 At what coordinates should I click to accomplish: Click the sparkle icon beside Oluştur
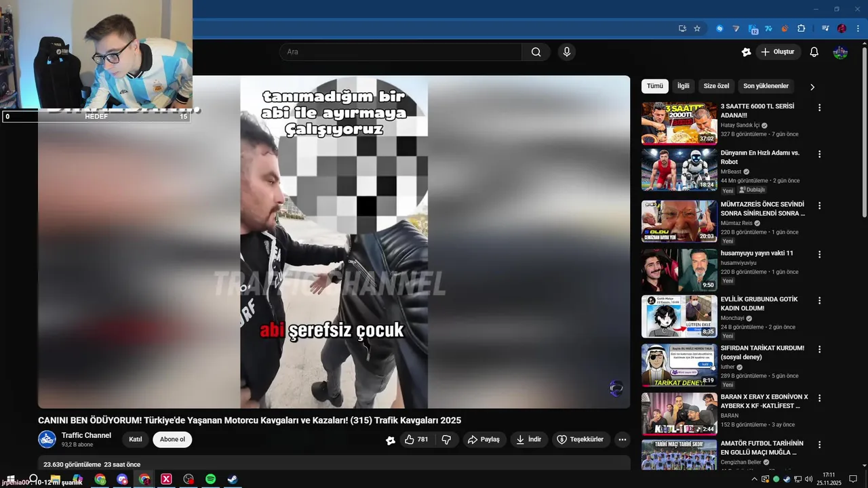746,52
